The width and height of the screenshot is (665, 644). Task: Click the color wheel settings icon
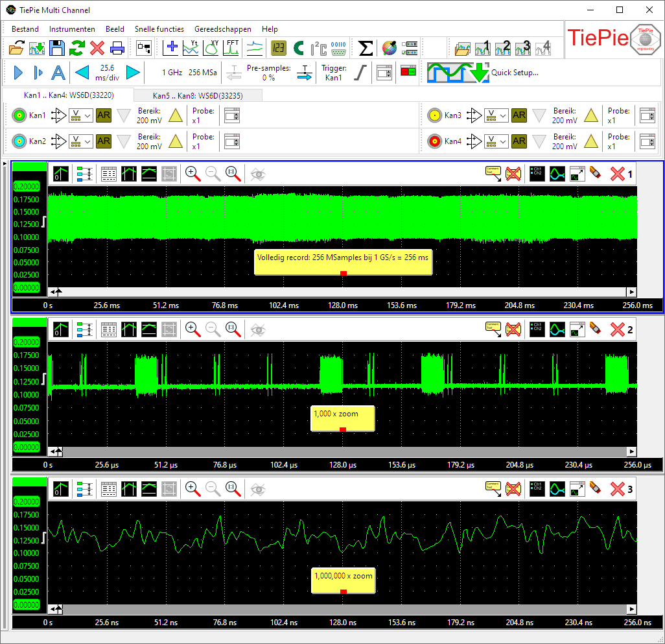point(389,48)
